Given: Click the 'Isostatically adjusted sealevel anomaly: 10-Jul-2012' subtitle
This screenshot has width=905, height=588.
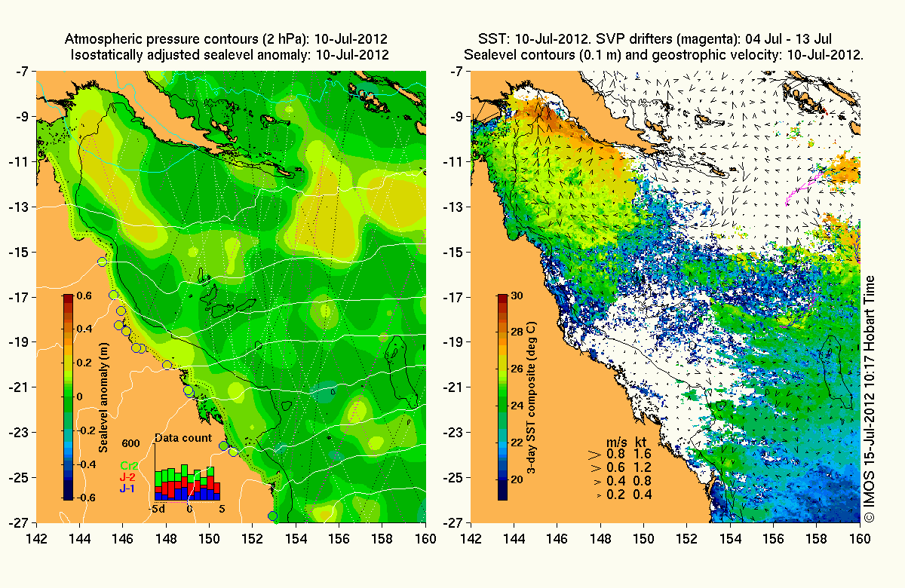Looking at the screenshot, I should pos(230,54).
